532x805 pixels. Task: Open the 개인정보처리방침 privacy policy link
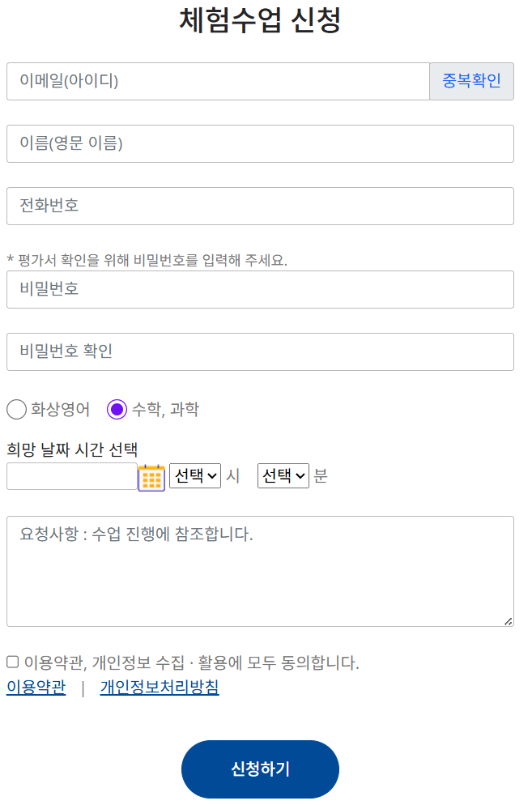[160, 688]
